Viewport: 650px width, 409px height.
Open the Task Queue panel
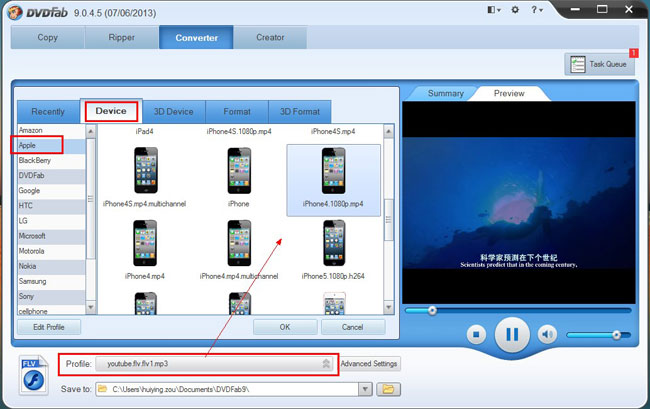click(x=599, y=64)
